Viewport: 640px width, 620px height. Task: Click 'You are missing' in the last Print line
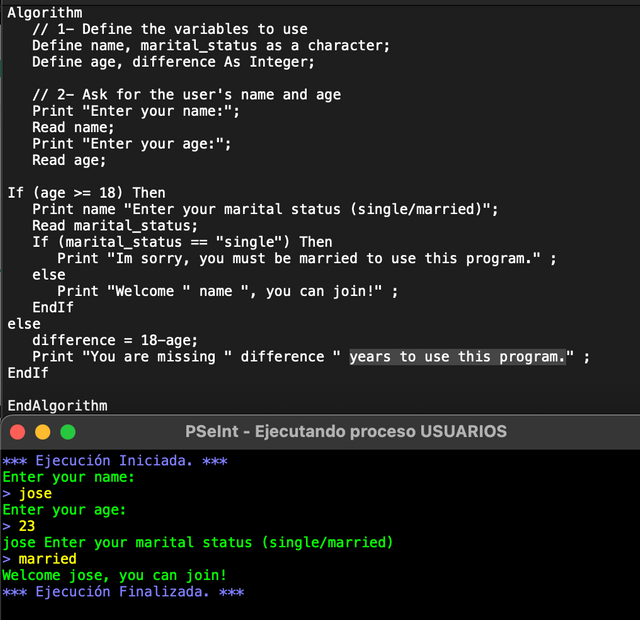click(153, 357)
